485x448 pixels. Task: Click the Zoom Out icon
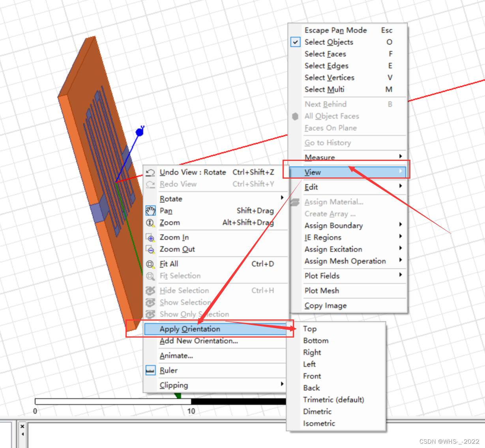150,249
